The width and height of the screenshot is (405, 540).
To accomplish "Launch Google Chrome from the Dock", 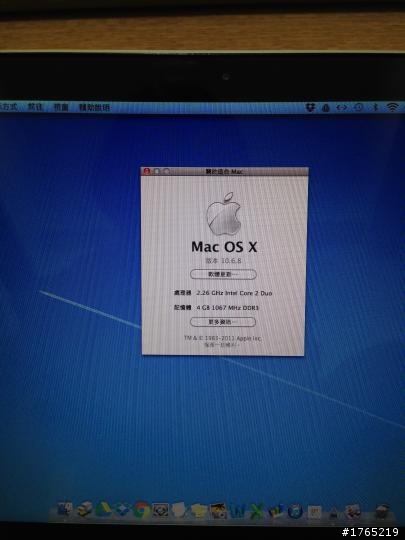I will point(141,510).
